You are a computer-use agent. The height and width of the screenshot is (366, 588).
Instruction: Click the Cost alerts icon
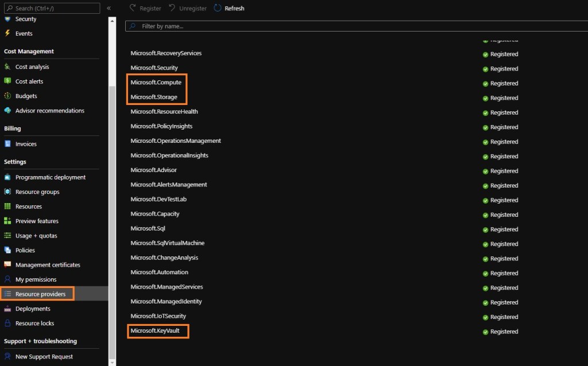7,81
